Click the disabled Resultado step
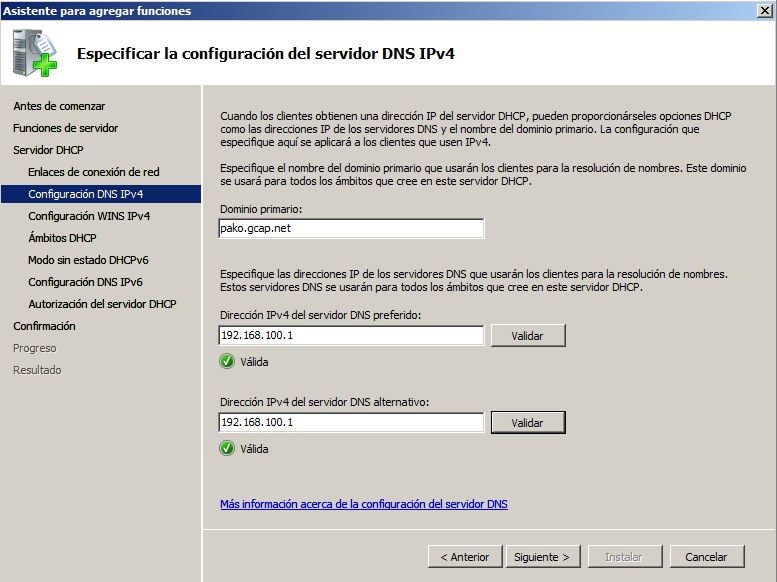777x582 pixels. (x=37, y=370)
